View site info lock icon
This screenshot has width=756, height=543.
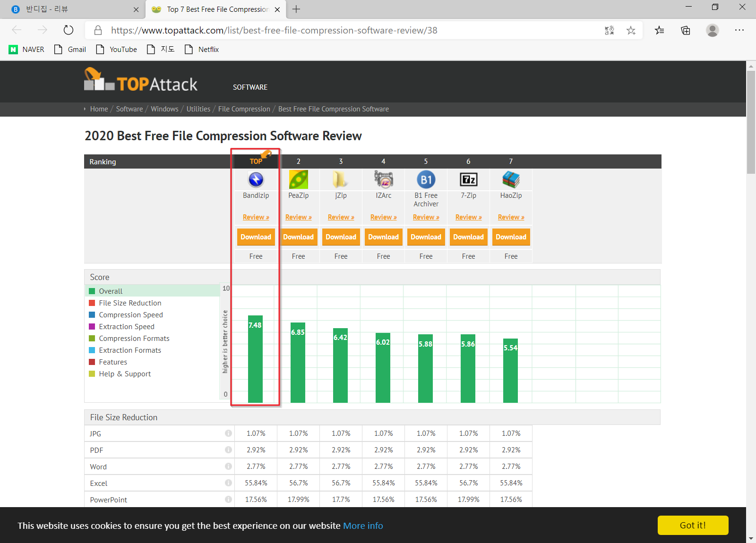(98, 30)
